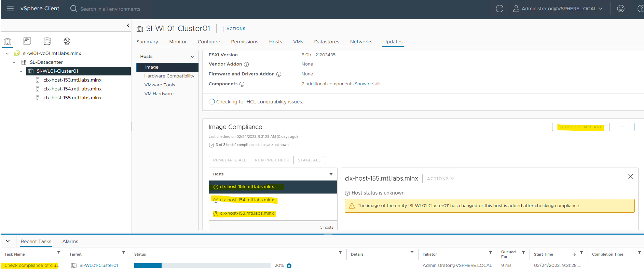Collapse the Recent Tasks bottom panel
The width and height of the screenshot is (644, 272).
[x=8, y=241]
